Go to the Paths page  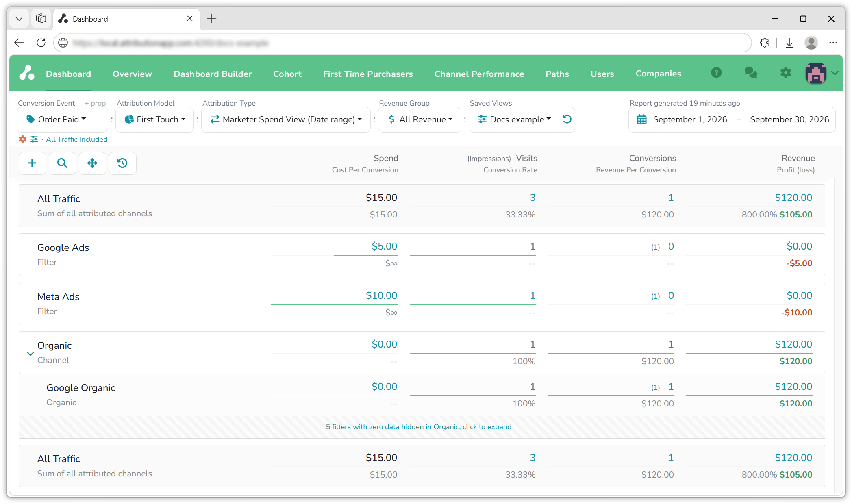click(x=557, y=74)
